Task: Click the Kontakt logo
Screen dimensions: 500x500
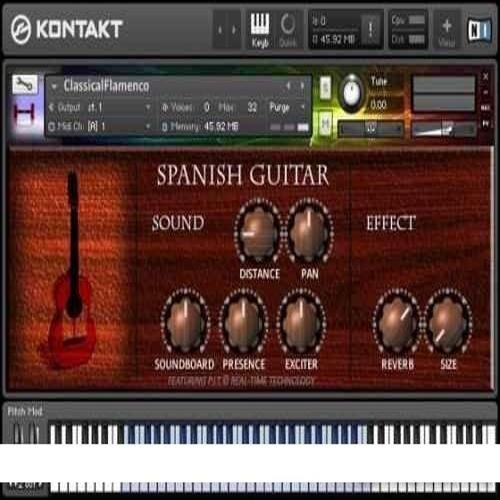Action: click(x=67, y=29)
